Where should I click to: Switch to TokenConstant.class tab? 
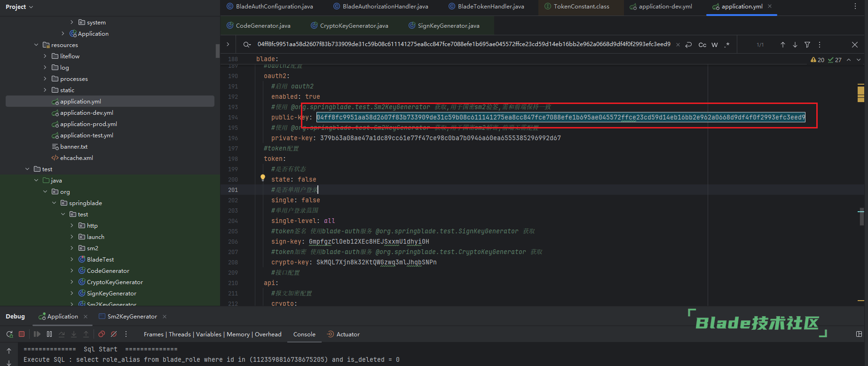[576, 7]
